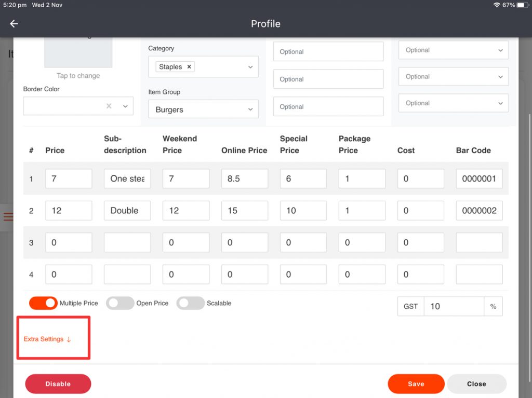Click the Close button

tap(476, 384)
